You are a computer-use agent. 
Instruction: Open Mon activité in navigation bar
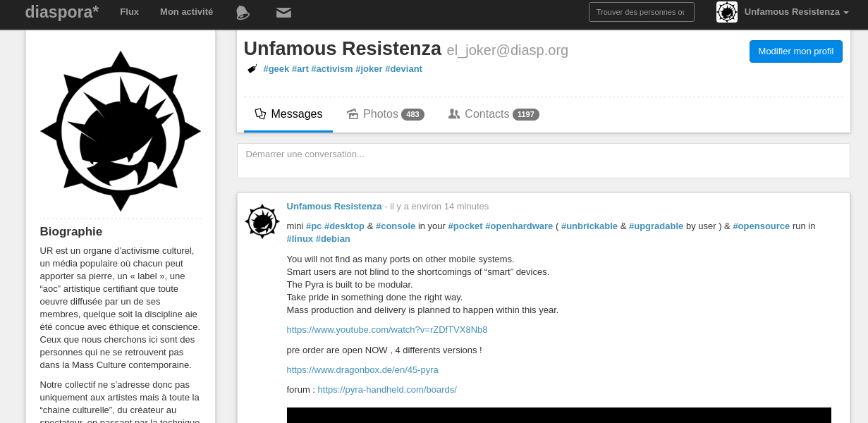click(186, 12)
